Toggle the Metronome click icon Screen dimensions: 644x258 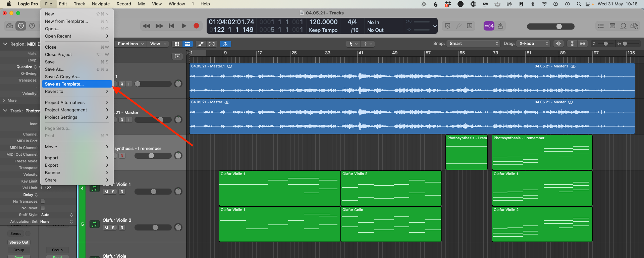[x=500, y=26]
